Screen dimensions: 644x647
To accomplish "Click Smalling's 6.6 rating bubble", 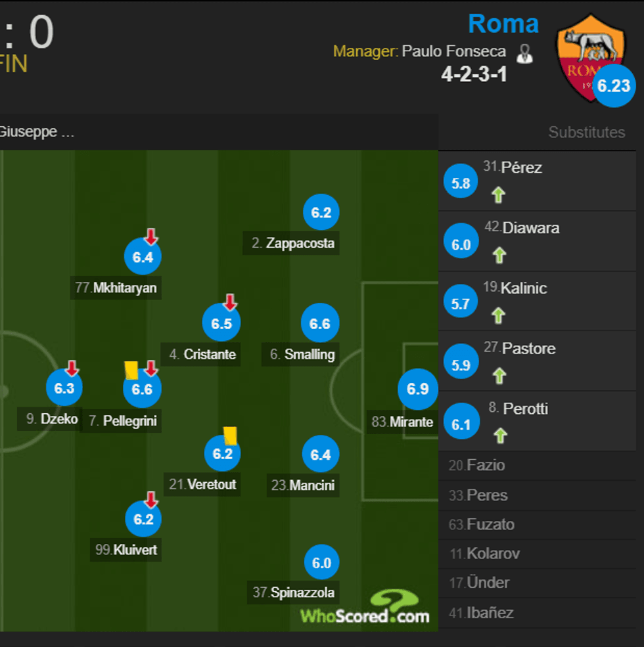I will pyautogui.click(x=320, y=323).
